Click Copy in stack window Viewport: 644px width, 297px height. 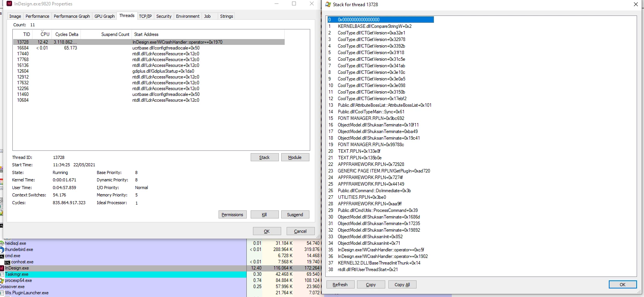(371, 285)
